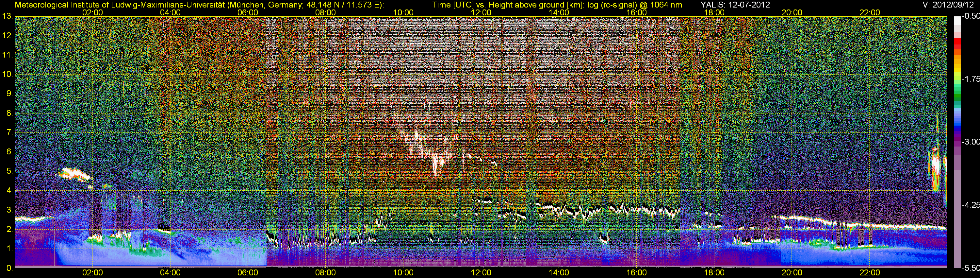
Task: Select the -0.50 color scale value
Action: coord(971,16)
